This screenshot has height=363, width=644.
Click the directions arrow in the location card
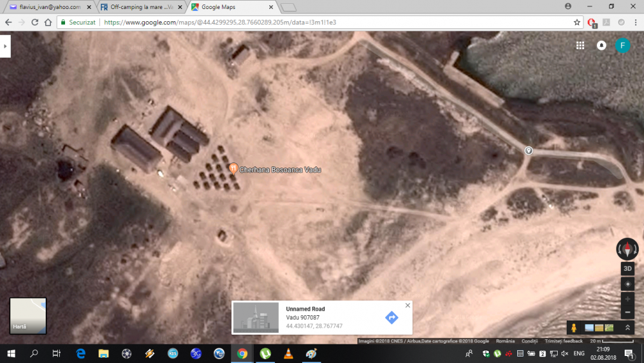click(392, 317)
